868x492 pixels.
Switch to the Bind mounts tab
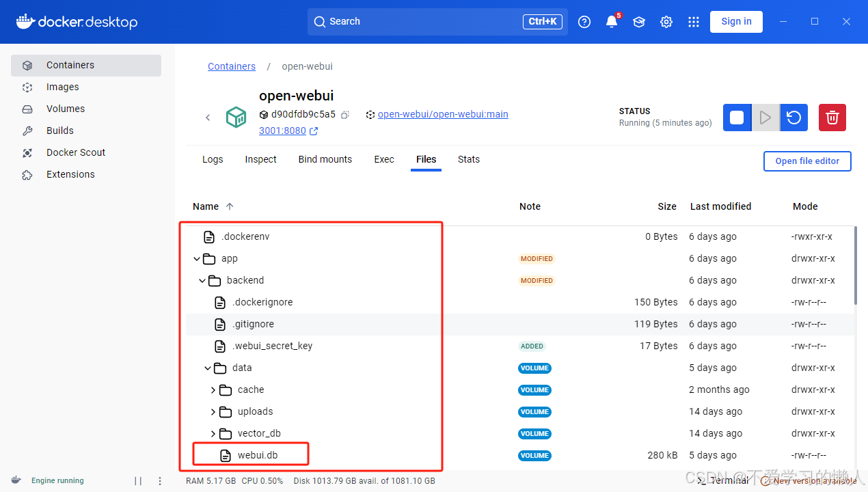325,159
